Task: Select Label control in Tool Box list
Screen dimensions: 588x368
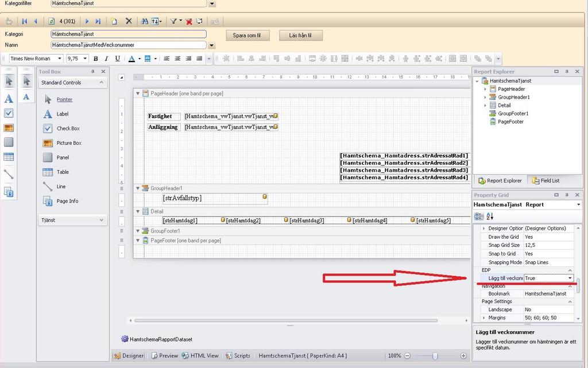Action: [62, 114]
